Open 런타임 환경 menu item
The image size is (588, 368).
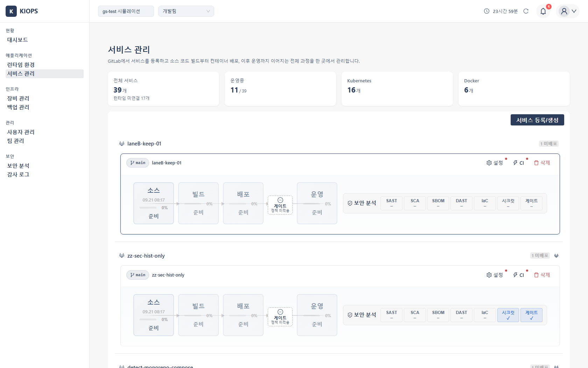tap(44, 65)
